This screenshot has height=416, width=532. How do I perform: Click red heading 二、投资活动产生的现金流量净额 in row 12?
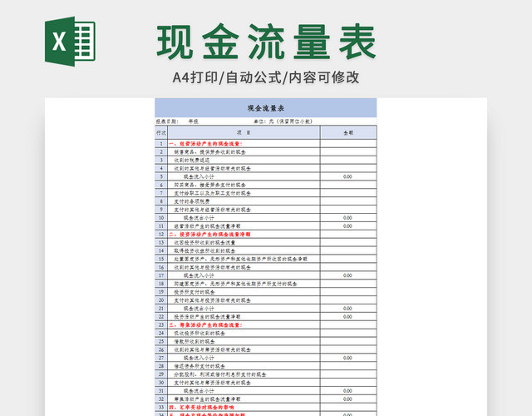[x=209, y=235]
